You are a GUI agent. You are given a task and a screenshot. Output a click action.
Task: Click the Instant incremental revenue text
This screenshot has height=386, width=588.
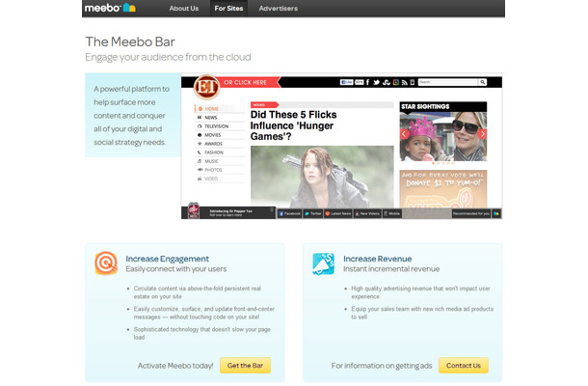pyautogui.click(x=391, y=269)
